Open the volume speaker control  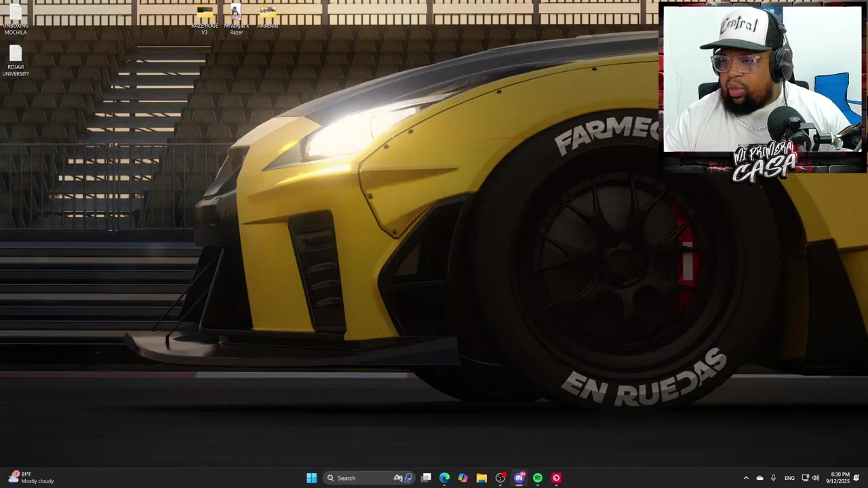(815, 478)
